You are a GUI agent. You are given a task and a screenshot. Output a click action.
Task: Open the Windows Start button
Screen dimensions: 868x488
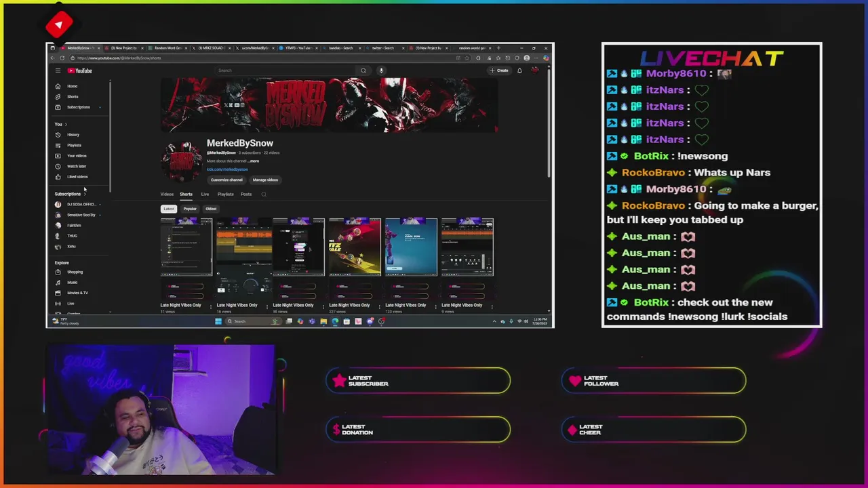coord(218,321)
